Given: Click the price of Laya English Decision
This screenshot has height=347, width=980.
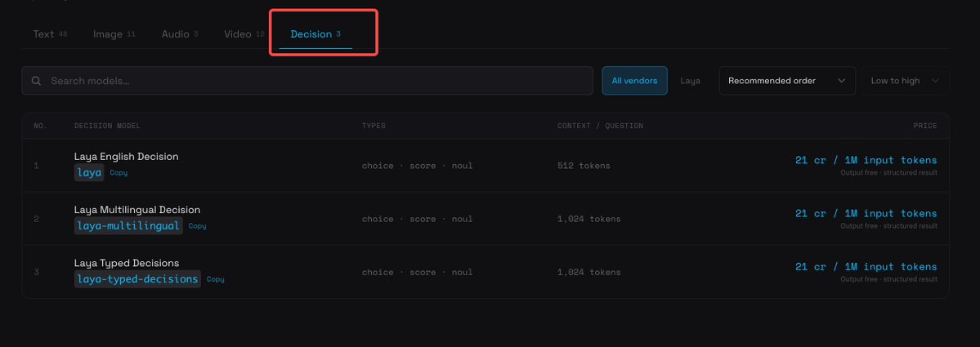Looking at the screenshot, I should point(866,160).
